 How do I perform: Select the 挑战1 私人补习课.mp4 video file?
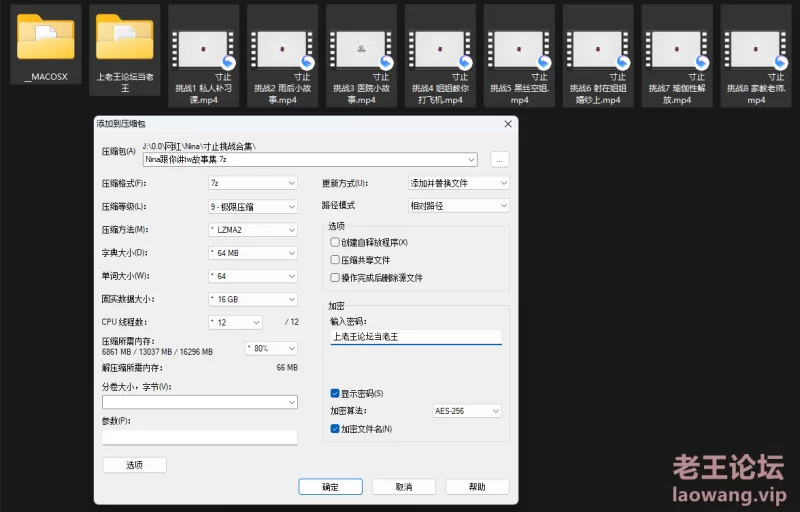(204, 56)
